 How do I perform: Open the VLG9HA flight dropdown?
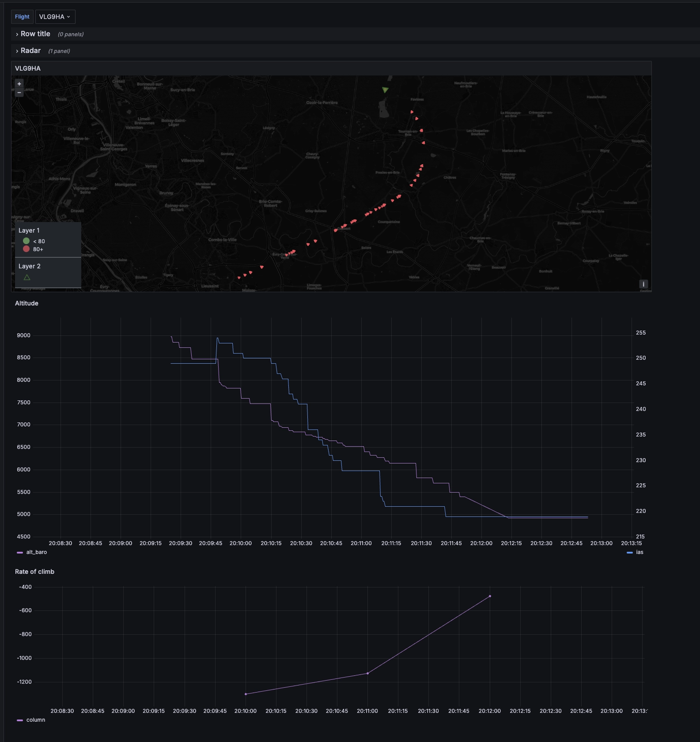[x=55, y=17]
